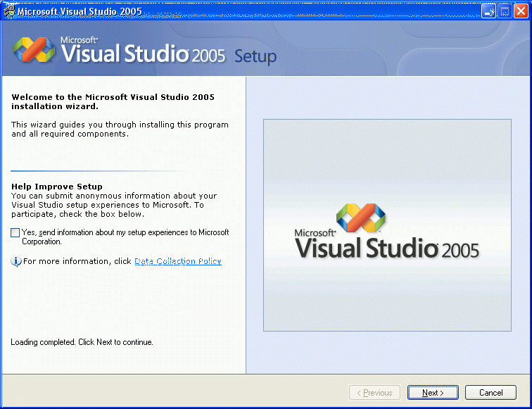The width and height of the screenshot is (532, 409).
Task: Click the "Help Improve Setup" heading
Action: pyautogui.click(x=57, y=187)
